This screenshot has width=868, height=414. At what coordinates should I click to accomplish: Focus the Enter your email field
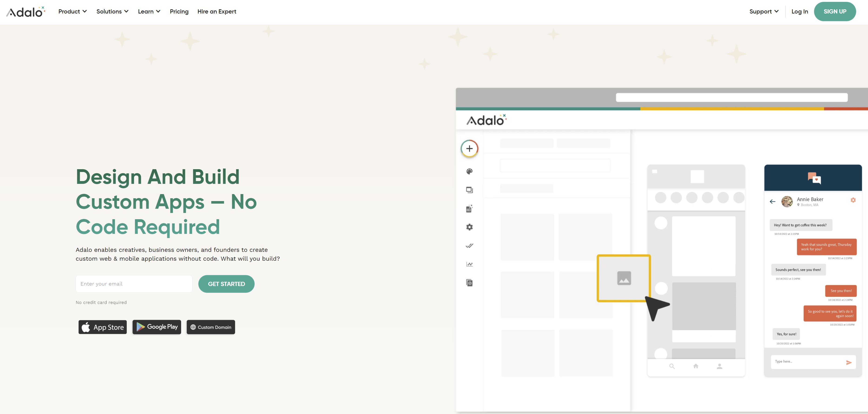134,284
